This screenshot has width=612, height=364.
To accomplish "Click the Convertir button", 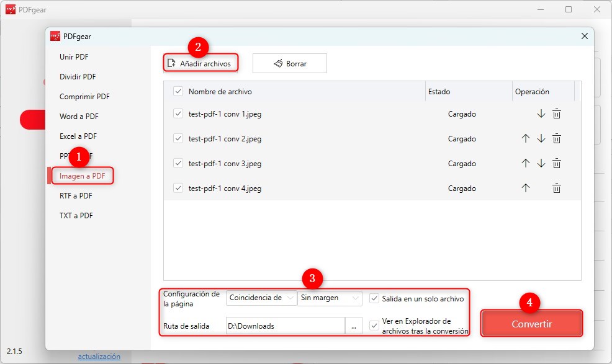I will [x=531, y=324].
